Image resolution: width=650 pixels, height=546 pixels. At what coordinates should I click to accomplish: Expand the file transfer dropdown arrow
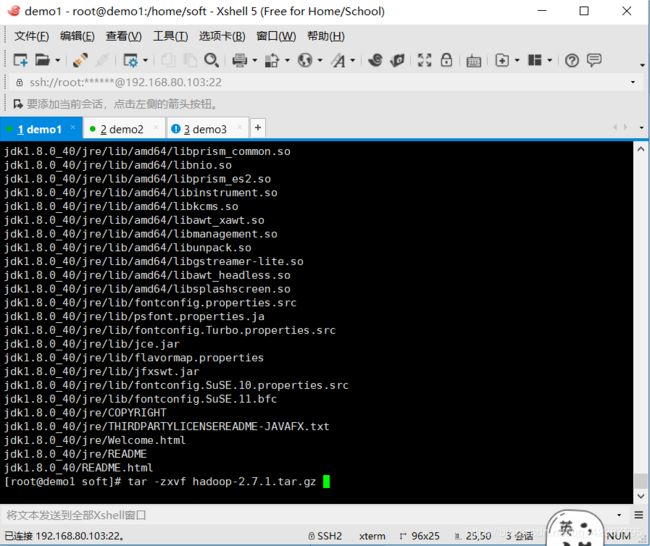(287, 61)
